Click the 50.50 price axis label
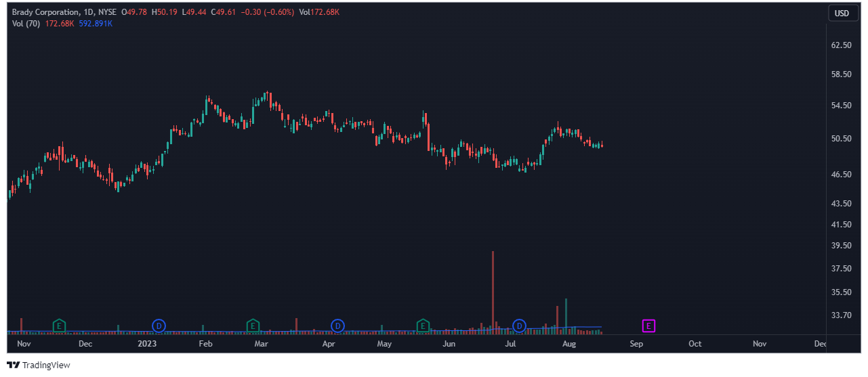 coord(842,139)
